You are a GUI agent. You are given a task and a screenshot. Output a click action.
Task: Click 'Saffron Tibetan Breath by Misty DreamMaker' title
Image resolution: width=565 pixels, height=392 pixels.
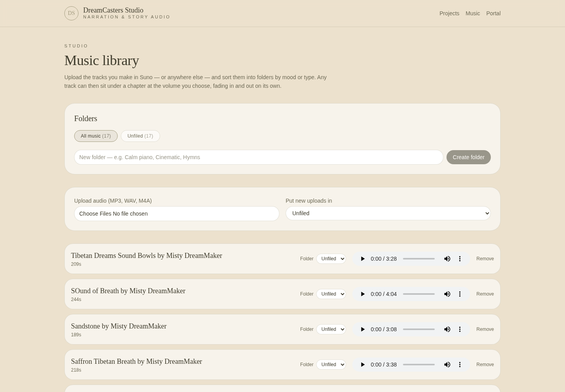click(137, 361)
